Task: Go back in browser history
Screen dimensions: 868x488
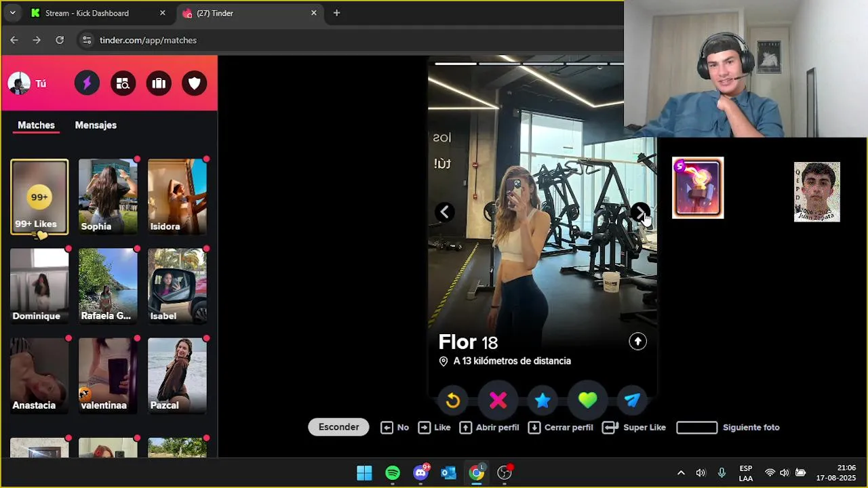Action: click(14, 40)
